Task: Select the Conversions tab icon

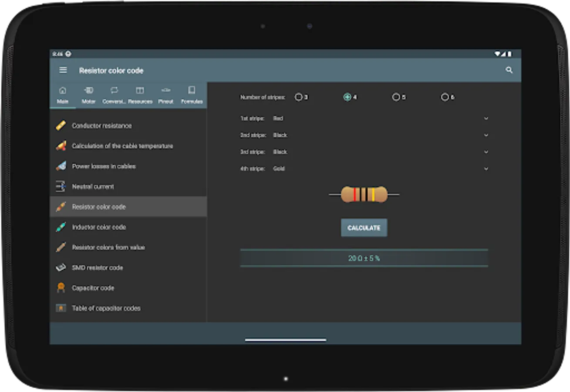Action: click(114, 90)
